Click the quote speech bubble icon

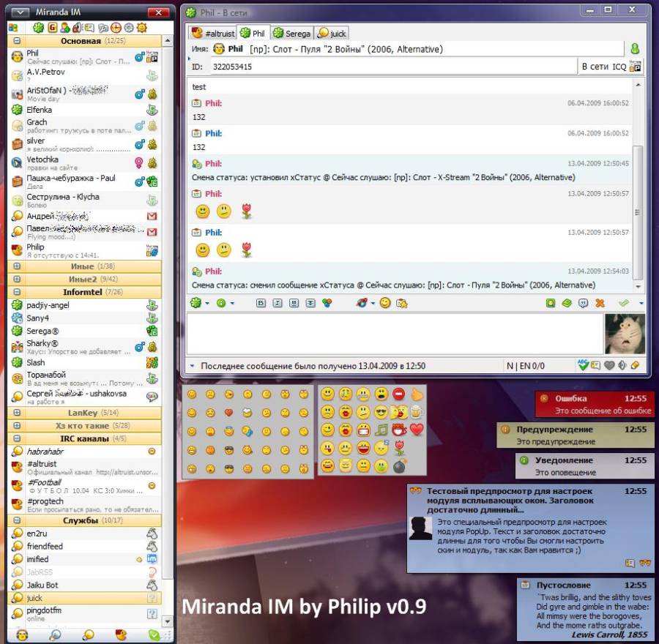click(x=584, y=303)
